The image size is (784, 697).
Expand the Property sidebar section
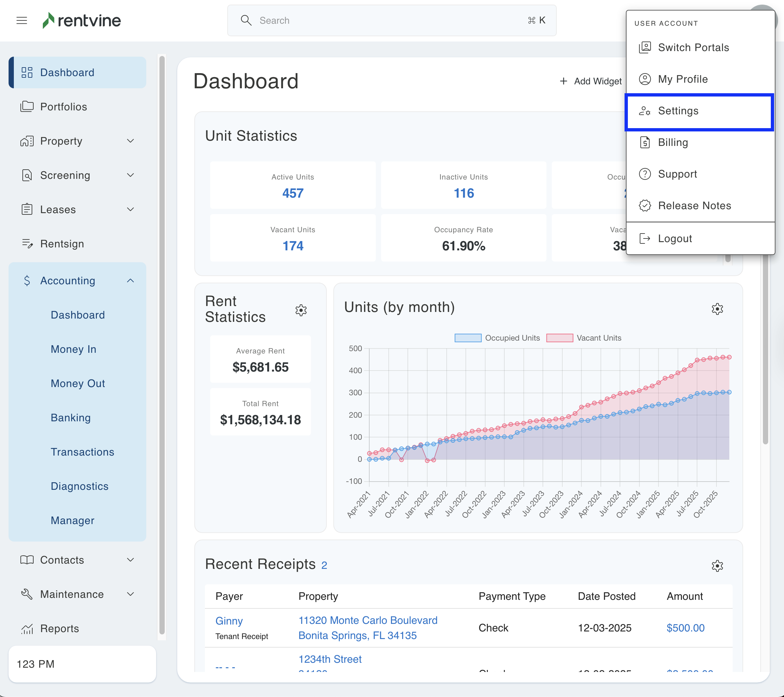point(130,141)
